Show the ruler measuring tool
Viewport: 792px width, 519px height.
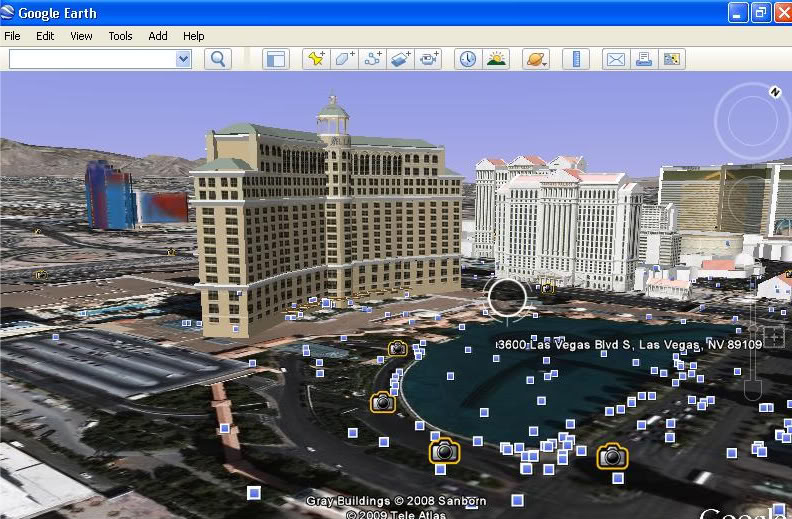click(x=576, y=59)
